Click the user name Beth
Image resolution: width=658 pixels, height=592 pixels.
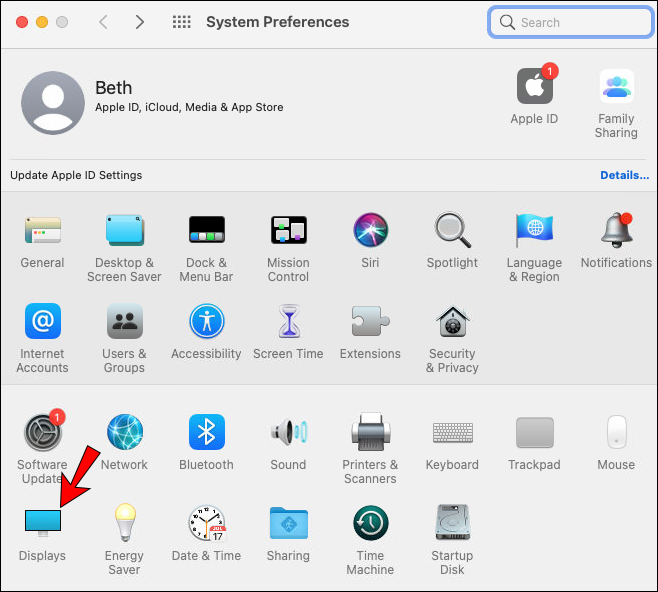click(113, 88)
